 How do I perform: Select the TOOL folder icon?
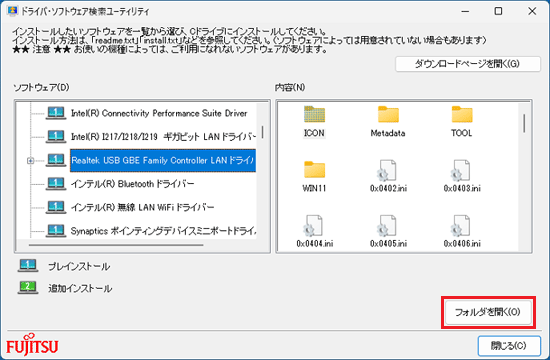point(462,114)
